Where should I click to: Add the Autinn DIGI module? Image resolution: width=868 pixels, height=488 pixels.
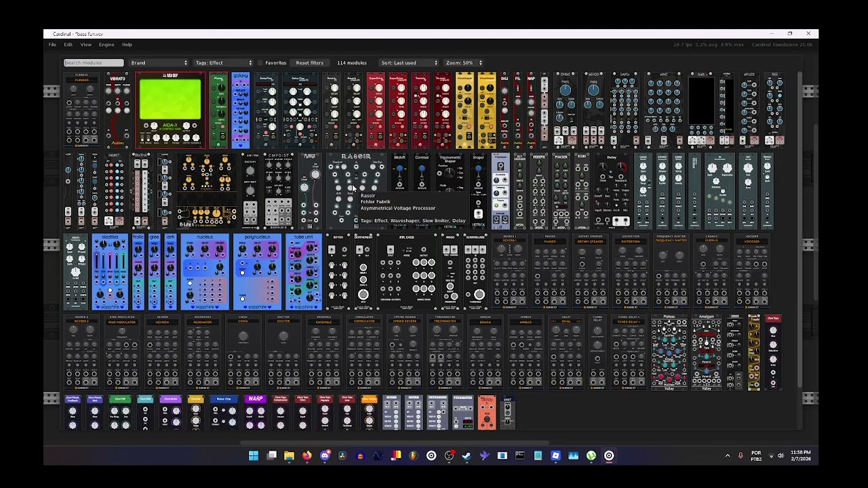(x=505, y=110)
